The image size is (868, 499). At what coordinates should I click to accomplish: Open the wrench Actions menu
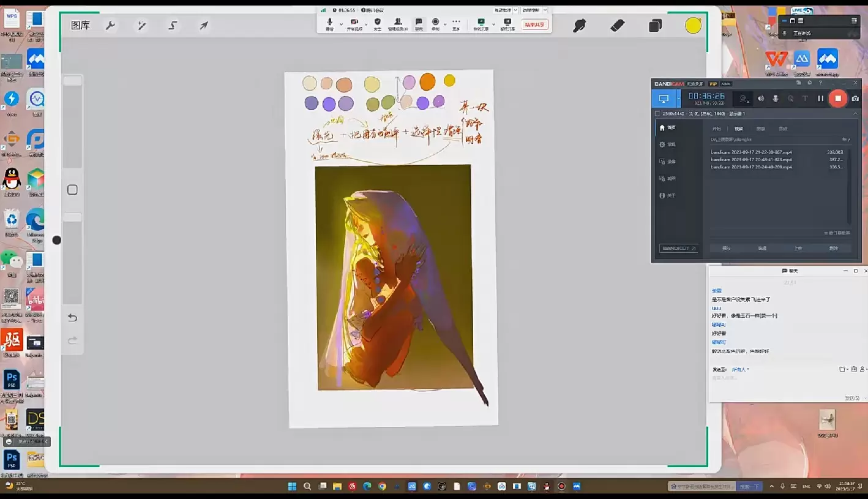(110, 25)
